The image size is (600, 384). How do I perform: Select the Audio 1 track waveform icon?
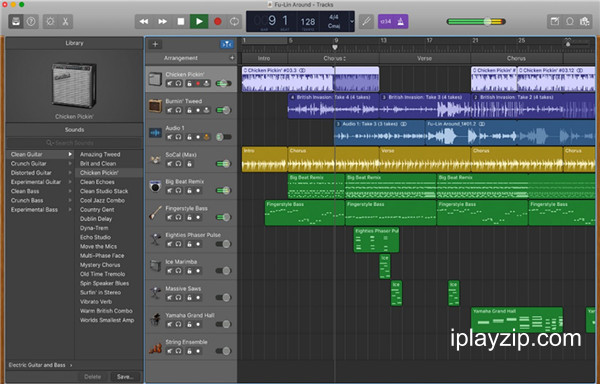point(155,133)
